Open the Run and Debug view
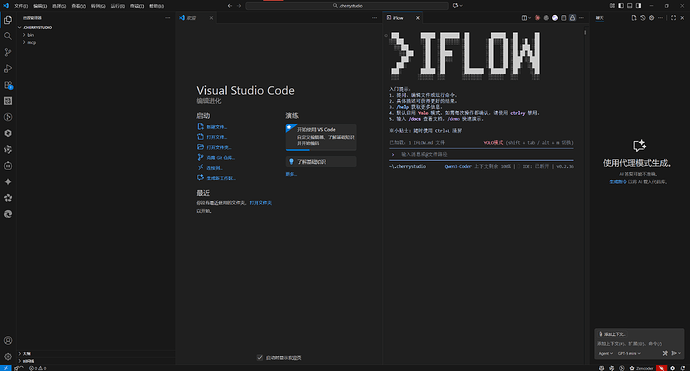The height and width of the screenshot is (371, 690). [8, 69]
